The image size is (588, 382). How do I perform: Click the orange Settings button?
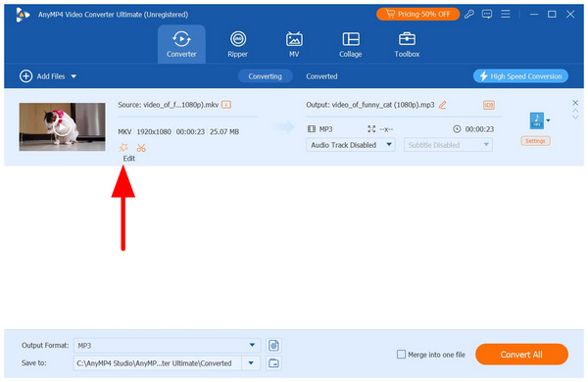point(535,141)
